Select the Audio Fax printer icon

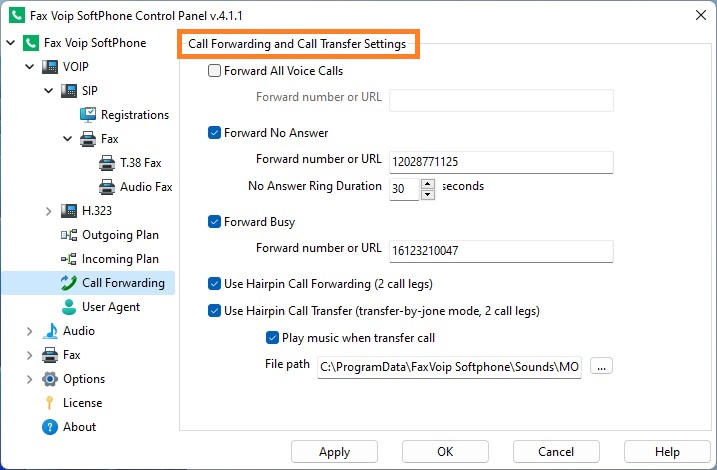(107, 187)
